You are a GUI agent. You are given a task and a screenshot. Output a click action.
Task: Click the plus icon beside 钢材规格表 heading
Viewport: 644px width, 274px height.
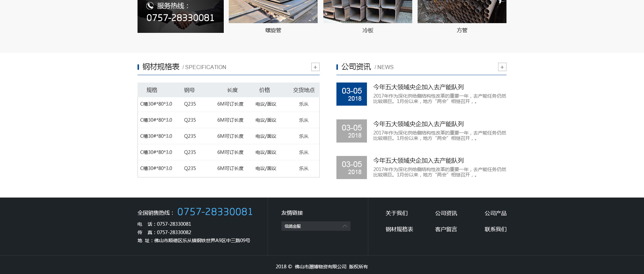(315, 67)
